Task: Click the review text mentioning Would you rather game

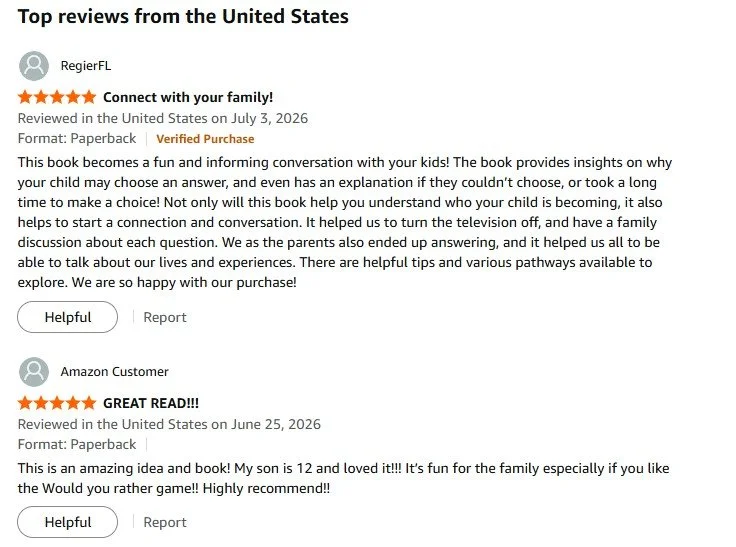Action: (344, 478)
